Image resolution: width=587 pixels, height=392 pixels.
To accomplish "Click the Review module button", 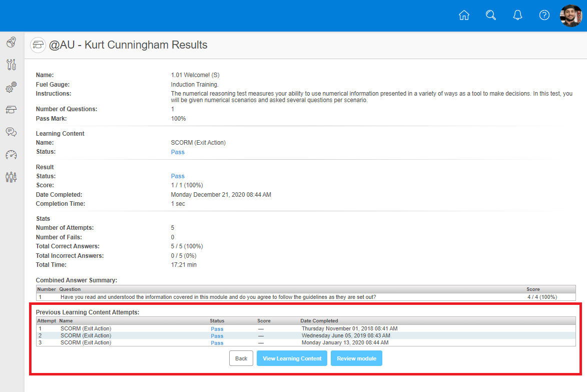I will pos(356,358).
